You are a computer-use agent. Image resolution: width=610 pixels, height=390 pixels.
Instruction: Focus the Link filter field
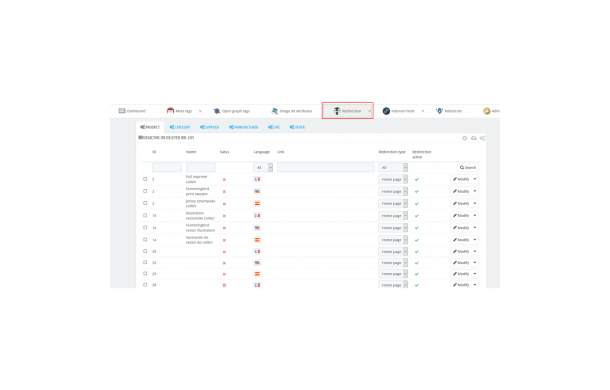pyautogui.click(x=326, y=167)
